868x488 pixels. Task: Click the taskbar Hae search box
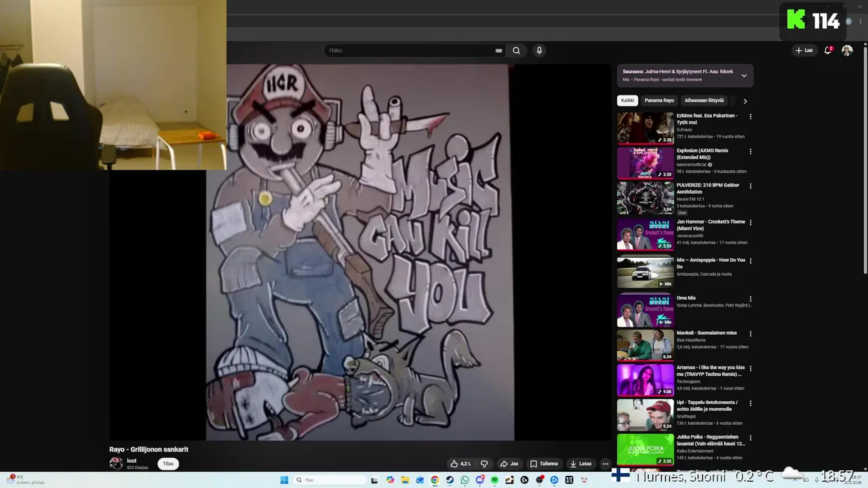(330, 480)
